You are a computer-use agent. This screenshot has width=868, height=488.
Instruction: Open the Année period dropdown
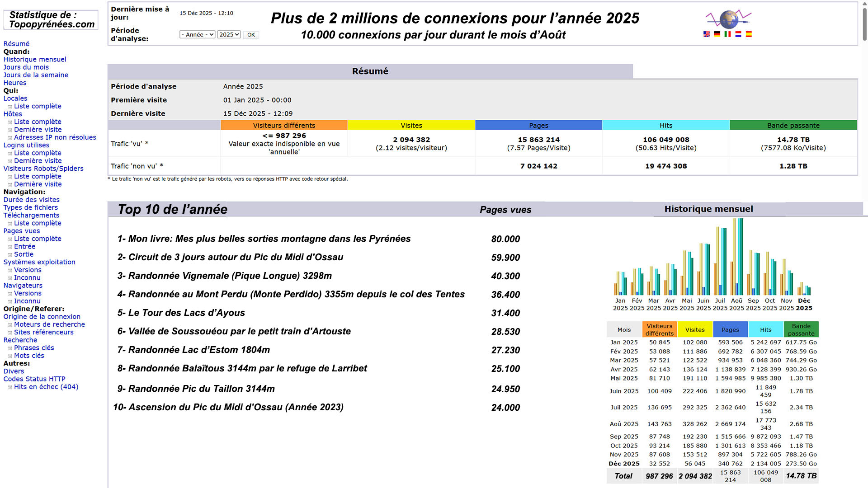(x=197, y=35)
